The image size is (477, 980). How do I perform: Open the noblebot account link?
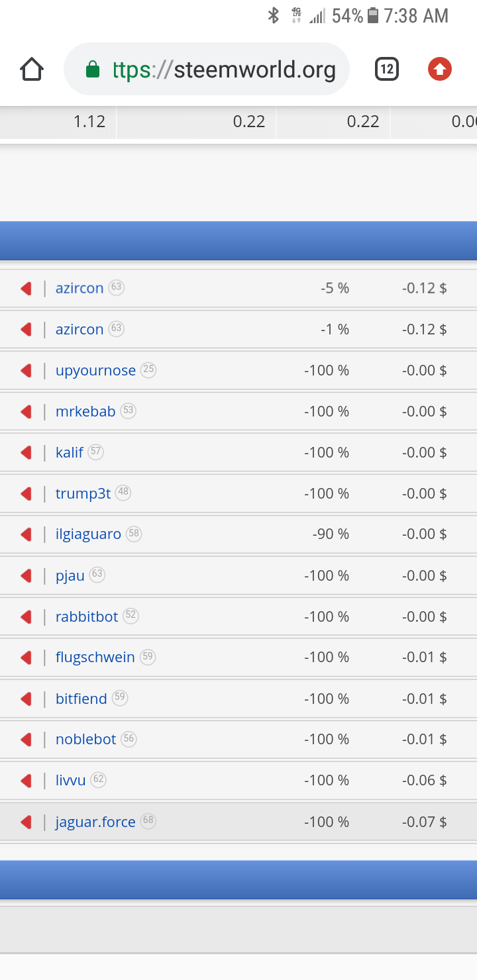(x=86, y=740)
